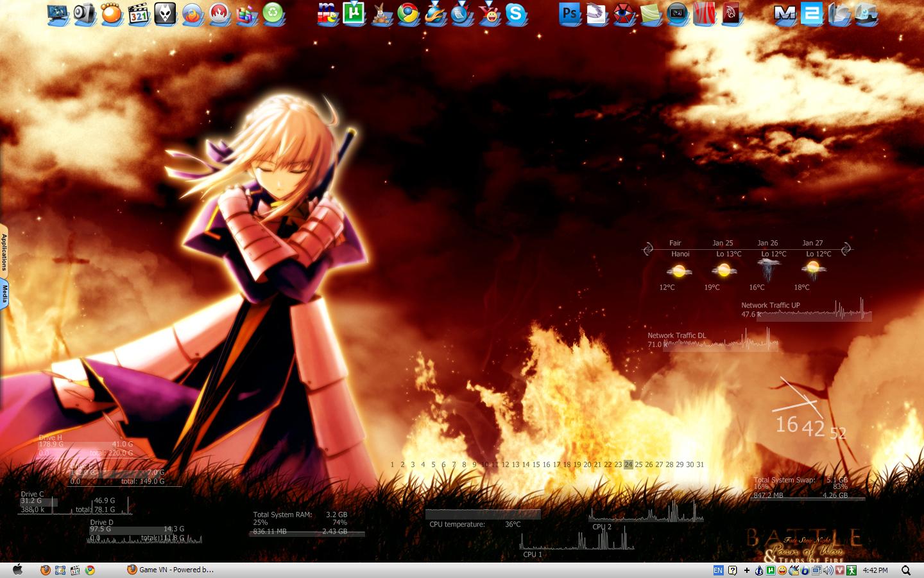Open uTorrent green icon
This screenshot has height=578, width=924.
click(354, 13)
